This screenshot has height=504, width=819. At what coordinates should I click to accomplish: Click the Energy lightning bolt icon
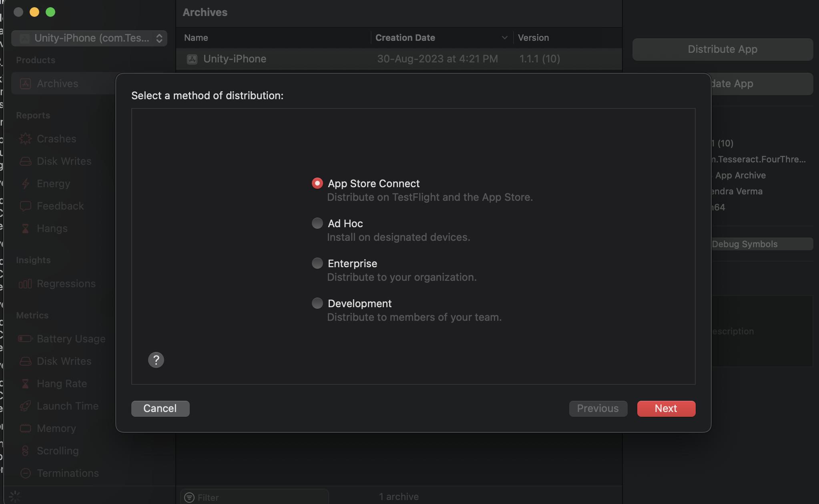coord(25,184)
